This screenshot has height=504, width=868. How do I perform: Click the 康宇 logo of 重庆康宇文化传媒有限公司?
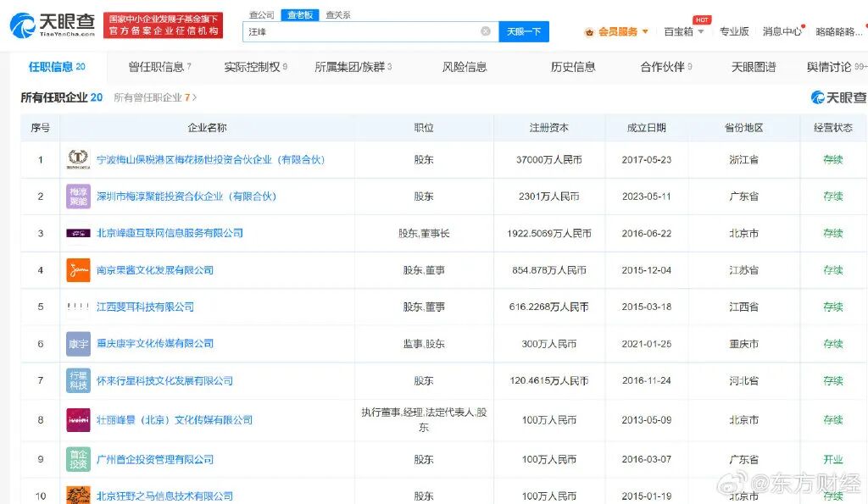click(x=78, y=344)
